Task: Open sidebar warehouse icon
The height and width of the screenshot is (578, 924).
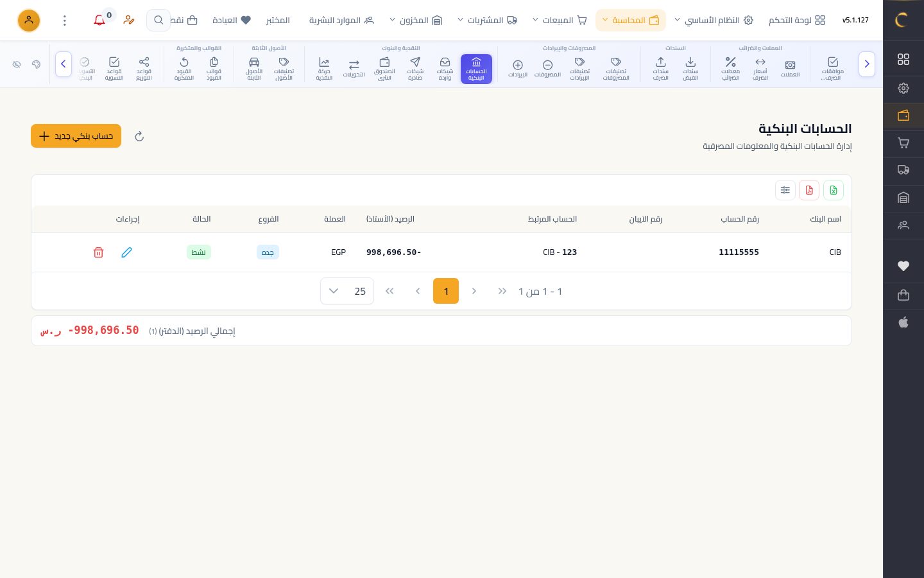Action: coord(903,198)
